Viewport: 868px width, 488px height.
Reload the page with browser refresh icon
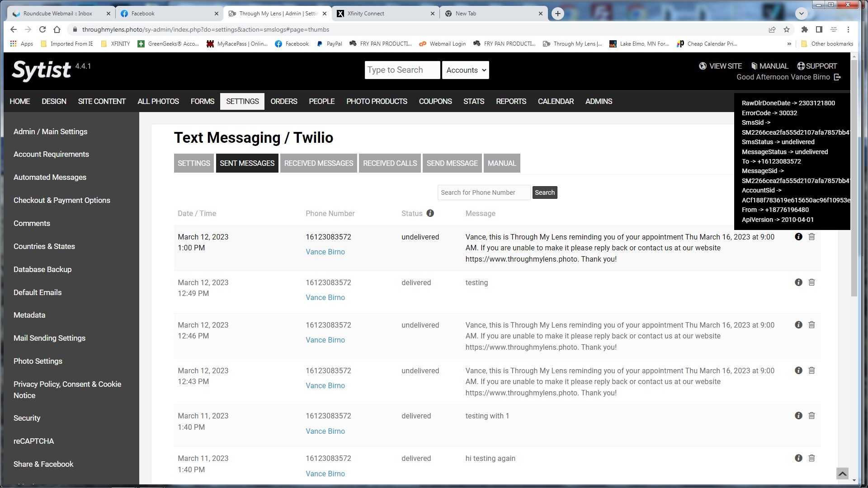click(42, 29)
